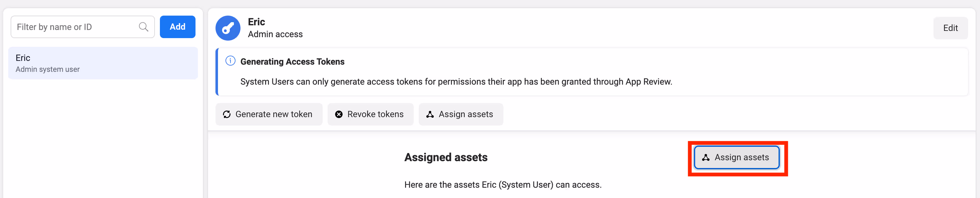Click the magnifier icon in filter box
The image size is (980, 198).
tap(143, 27)
